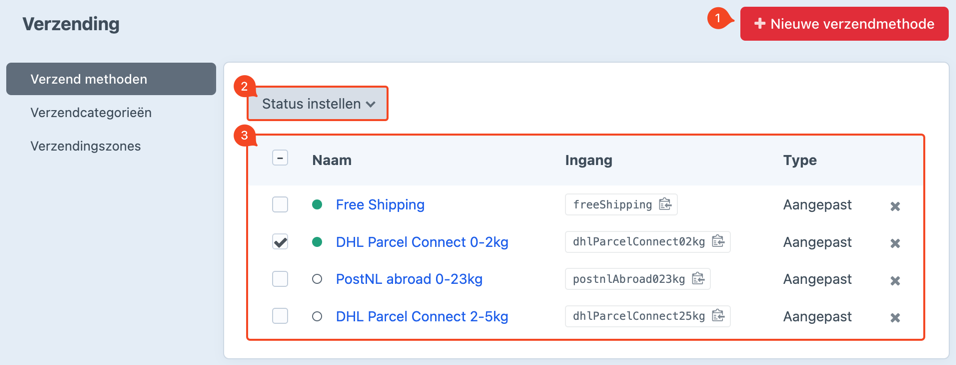Image resolution: width=956 pixels, height=365 pixels.
Task: Open the PostNL abroad 0-23kg link
Action: pyautogui.click(x=409, y=279)
